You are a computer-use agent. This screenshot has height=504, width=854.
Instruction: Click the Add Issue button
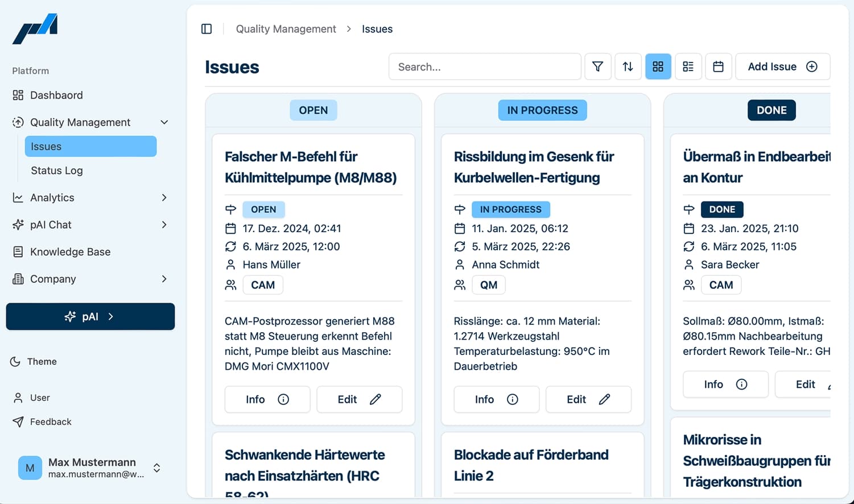click(782, 67)
